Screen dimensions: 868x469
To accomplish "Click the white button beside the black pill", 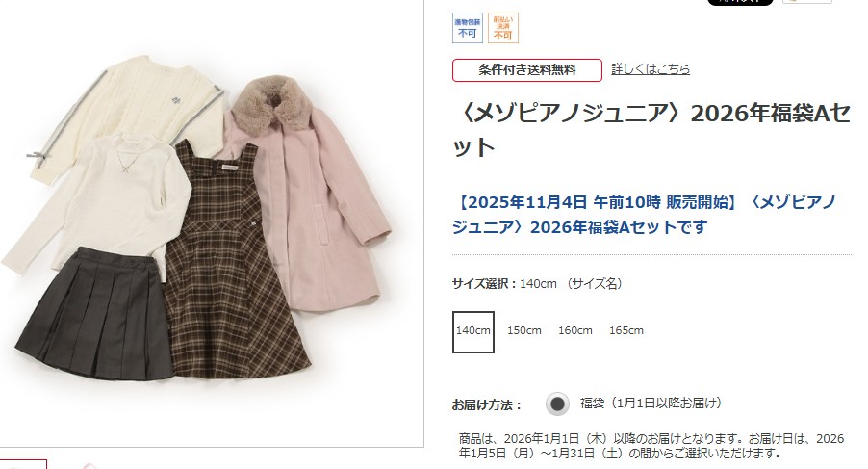I will pos(807,2).
